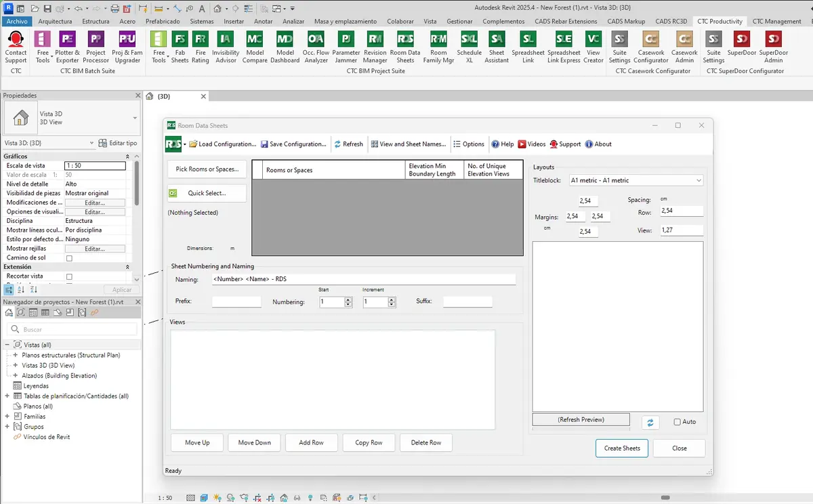The image size is (813, 504).
Task: Open Invisibility Advisor
Action: (226, 47)
